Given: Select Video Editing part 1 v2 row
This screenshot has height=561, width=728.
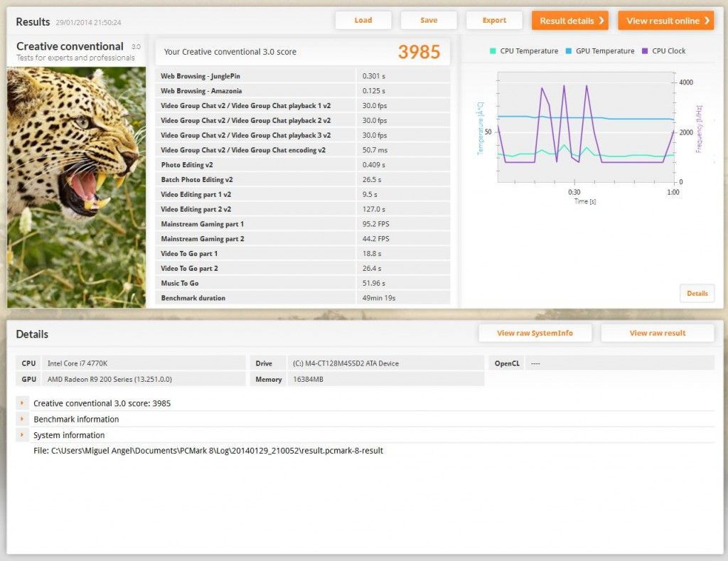Looking at the screenshot, I should click(x=303, y=195).
